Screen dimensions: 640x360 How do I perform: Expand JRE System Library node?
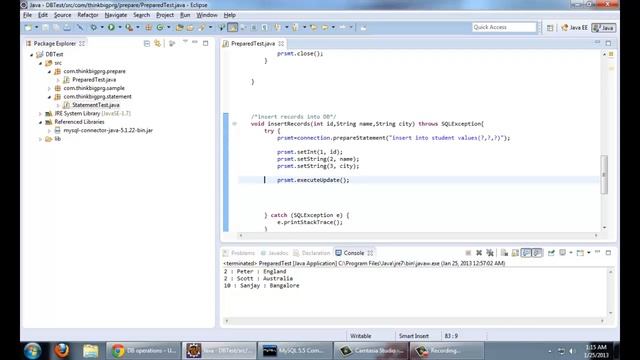click(x=40, y=113)
